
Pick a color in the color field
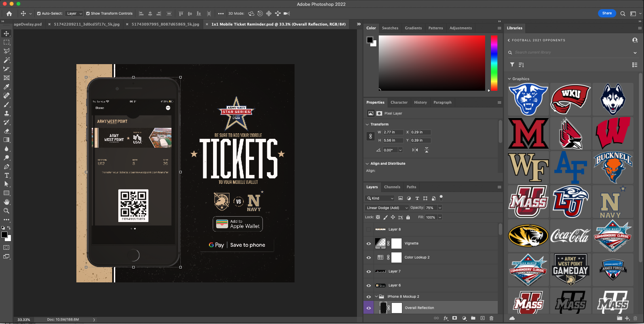[x=432, y=63]
